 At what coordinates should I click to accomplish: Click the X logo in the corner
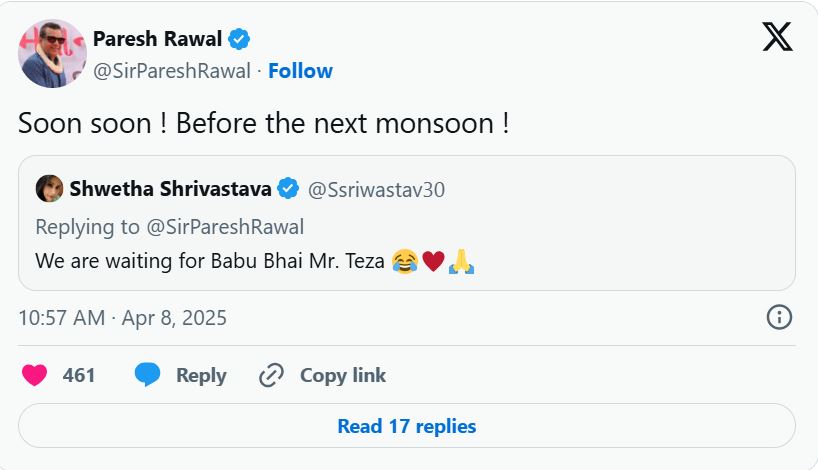coord(777,37)
